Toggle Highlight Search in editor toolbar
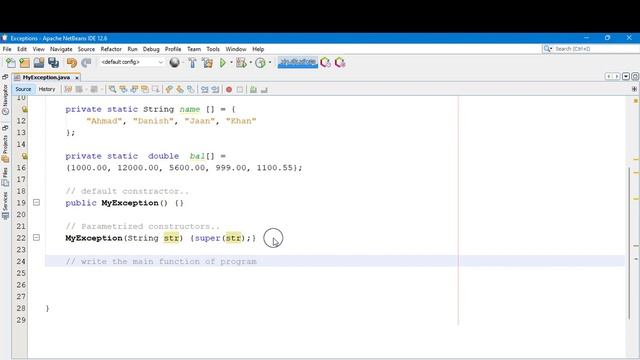640x360 pixels. pyautogui.click(x=145, y=89)
